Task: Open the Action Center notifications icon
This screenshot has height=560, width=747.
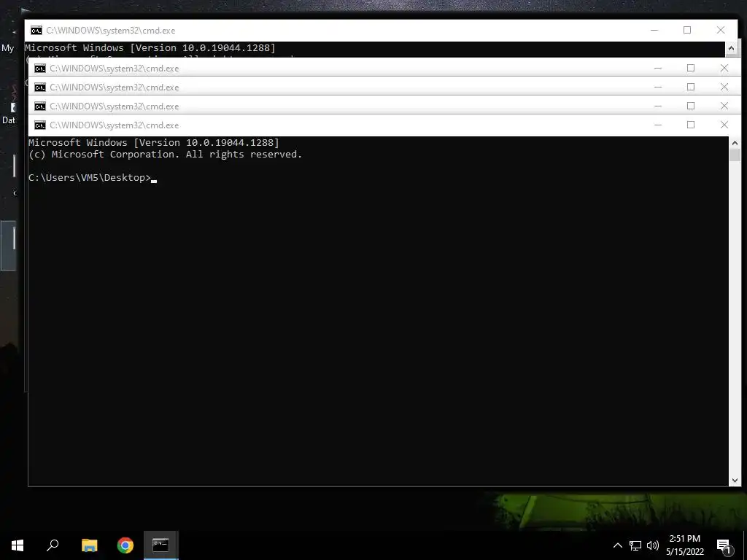Action: (x=724, y=545)
